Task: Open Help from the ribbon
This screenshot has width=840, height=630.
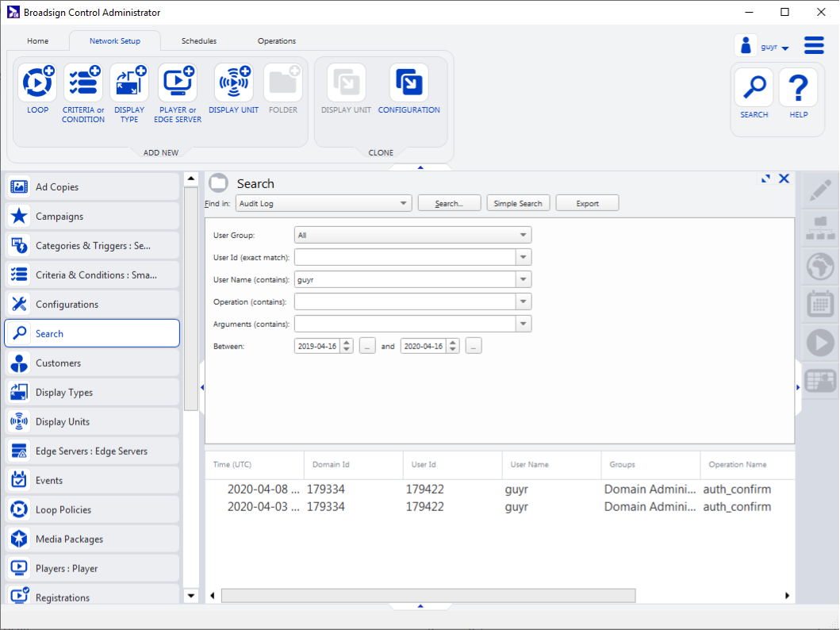Action: 798,87
